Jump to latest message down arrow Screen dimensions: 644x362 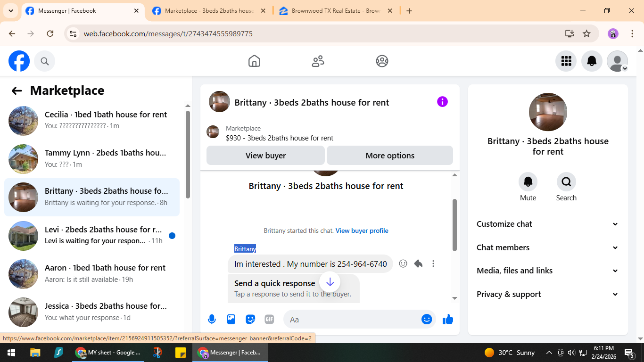click(330, 282)
